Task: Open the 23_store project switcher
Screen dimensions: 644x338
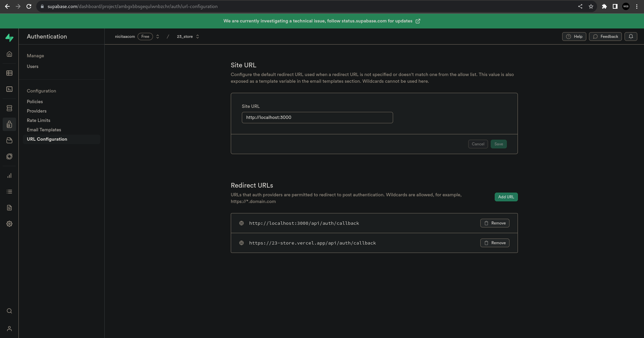Action: tap(187, 37)
